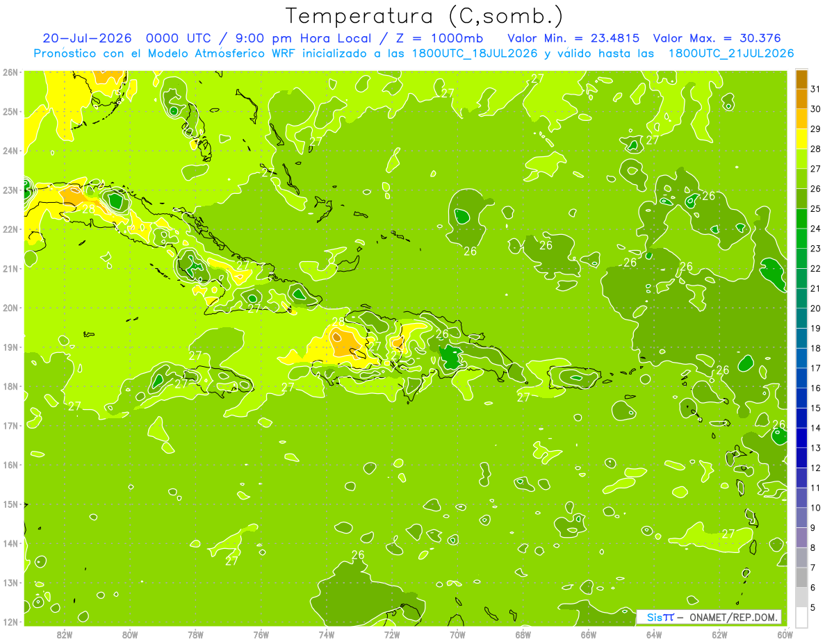Viewport: 834px width, 644px height.
Task: Click the "26N" latitude axis label
Action: click(x=10, y=72)
